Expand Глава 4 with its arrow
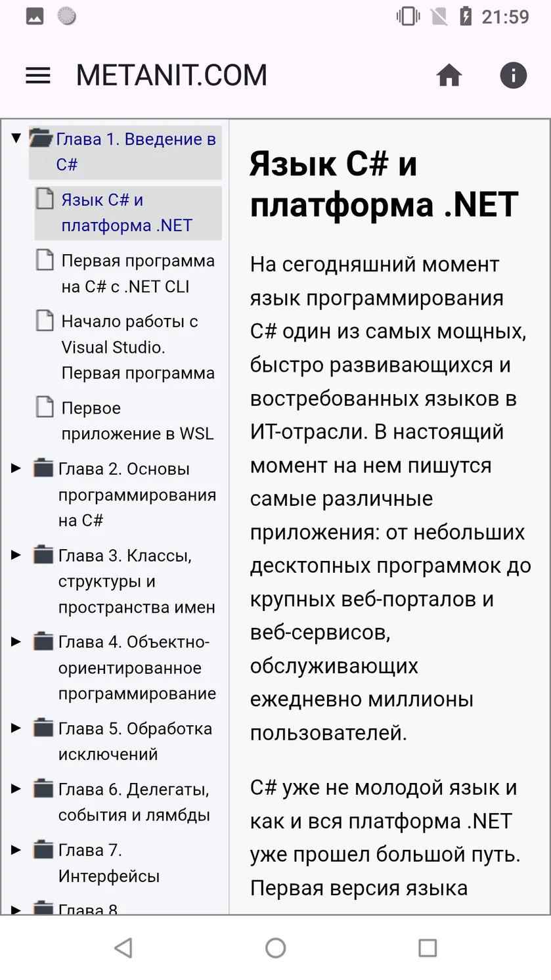 tap(16, 642)
